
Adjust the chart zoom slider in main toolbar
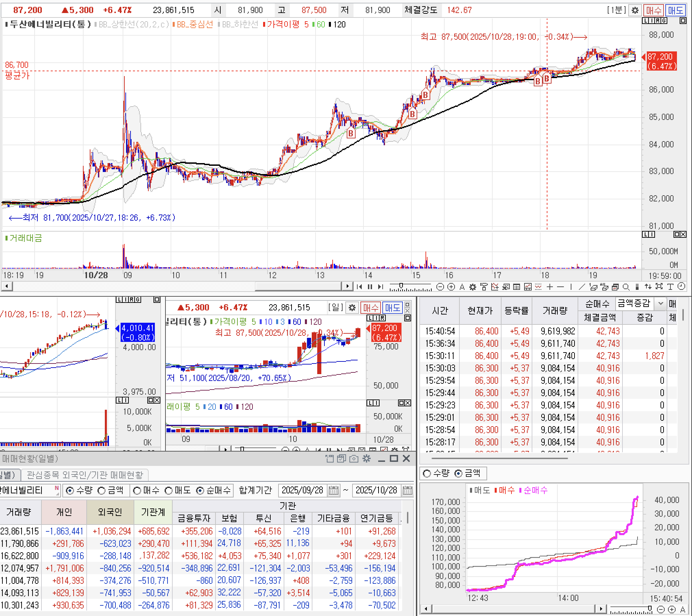click(x=401, y=286)
